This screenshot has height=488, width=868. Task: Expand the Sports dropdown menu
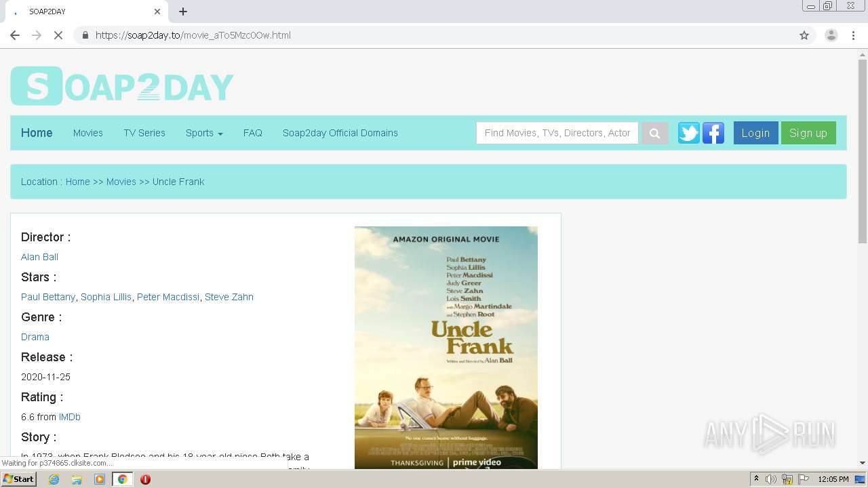pyautogui.click(x=204, y=133)
